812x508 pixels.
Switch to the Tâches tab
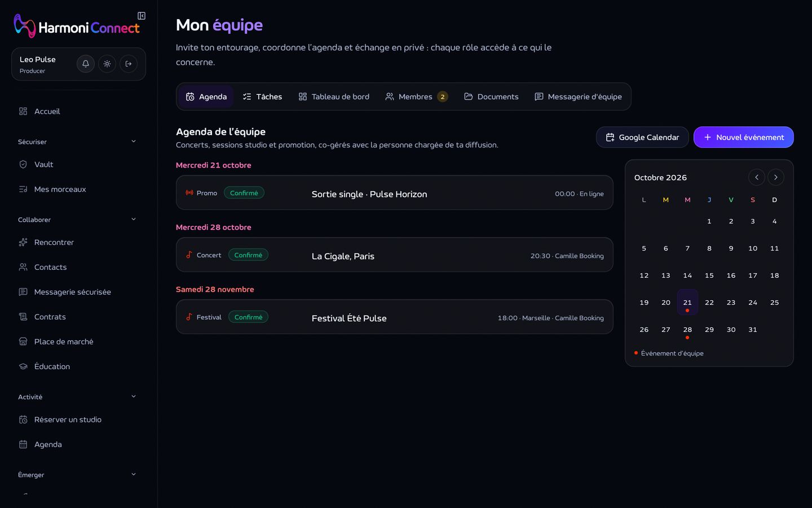tap(262, 97)
